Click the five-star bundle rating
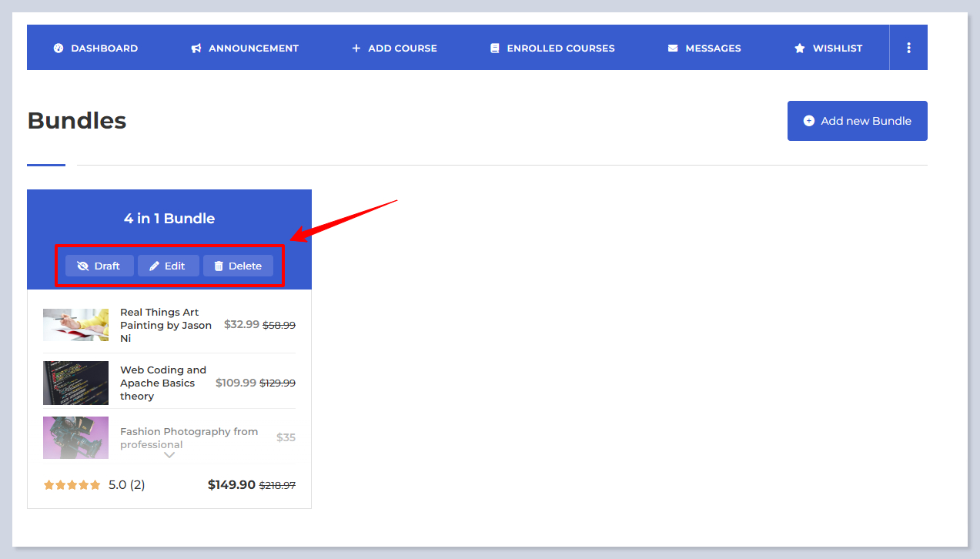Viewport: 980px width, 559px height. (x=72, y=485)
